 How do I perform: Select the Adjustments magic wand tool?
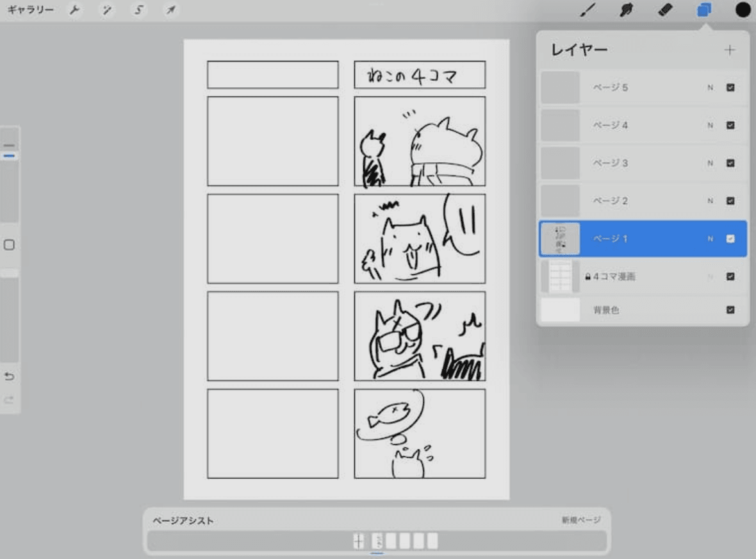[106, 10]
